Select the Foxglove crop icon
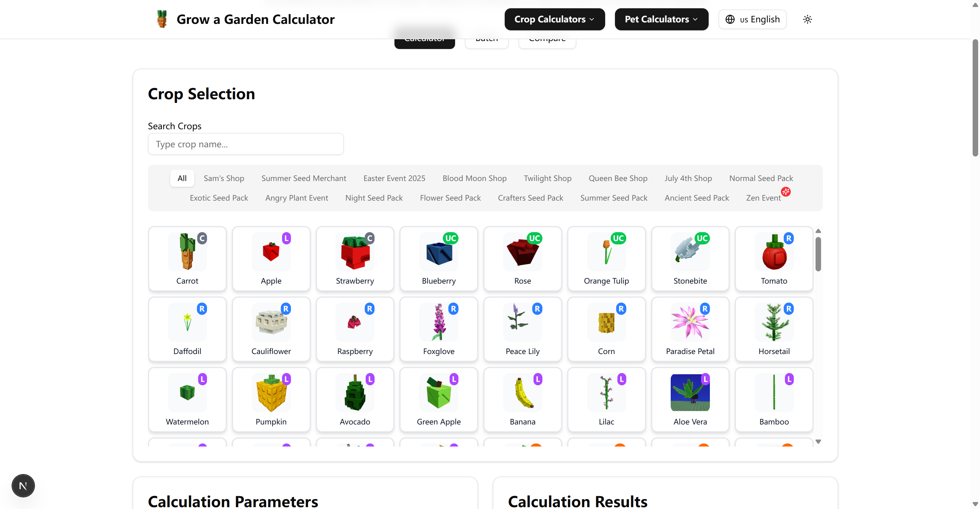Viewport: 980px width, 509px height. (438, 329)
